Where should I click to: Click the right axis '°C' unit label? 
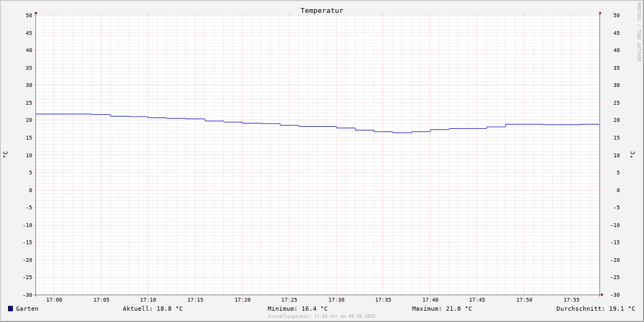click(633, 155)
